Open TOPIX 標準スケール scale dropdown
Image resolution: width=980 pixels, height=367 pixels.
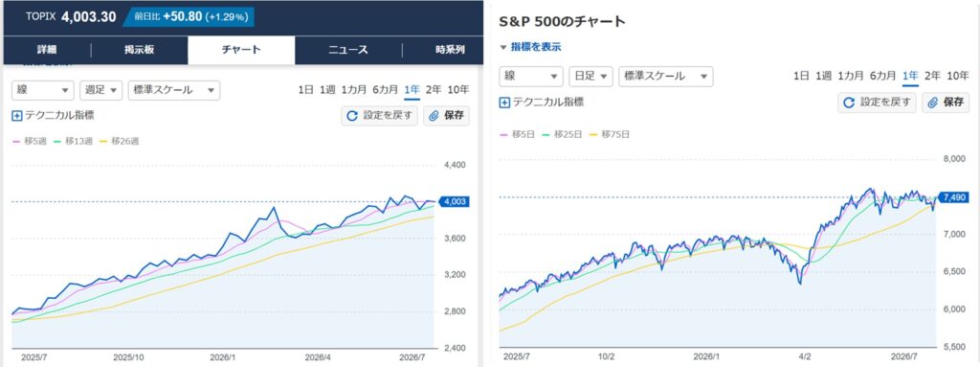174,90
